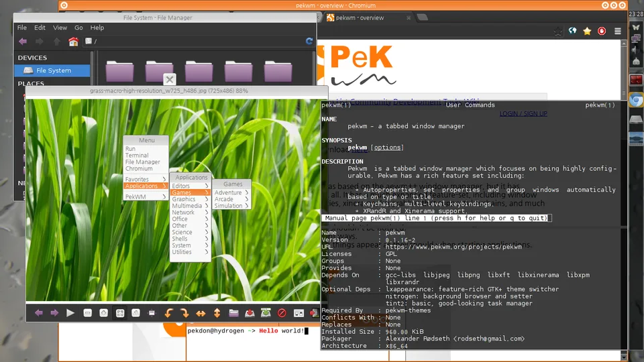
Task: Choose Run in the pekwm Menu
Action: click(x=146, y=149)
